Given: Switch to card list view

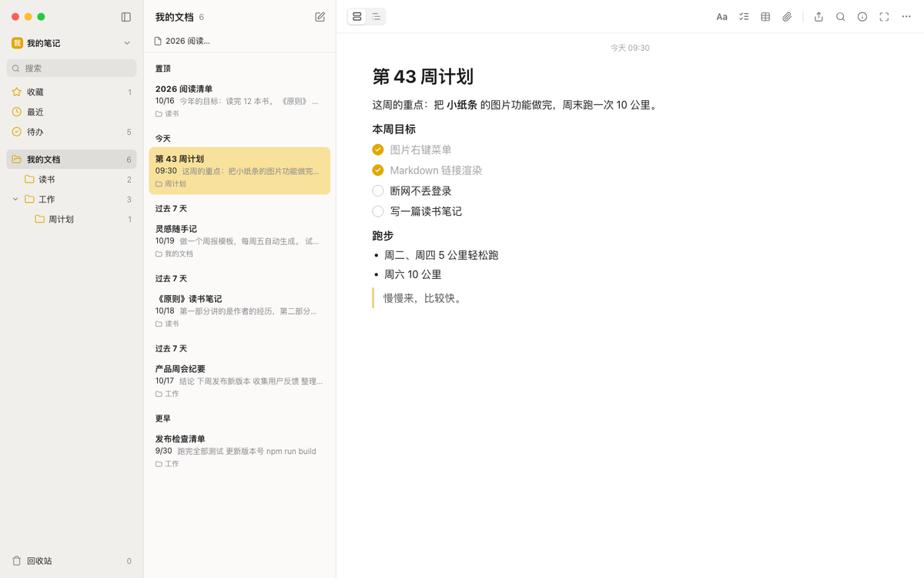Looking at the screenshot, I should click(357, 17).
